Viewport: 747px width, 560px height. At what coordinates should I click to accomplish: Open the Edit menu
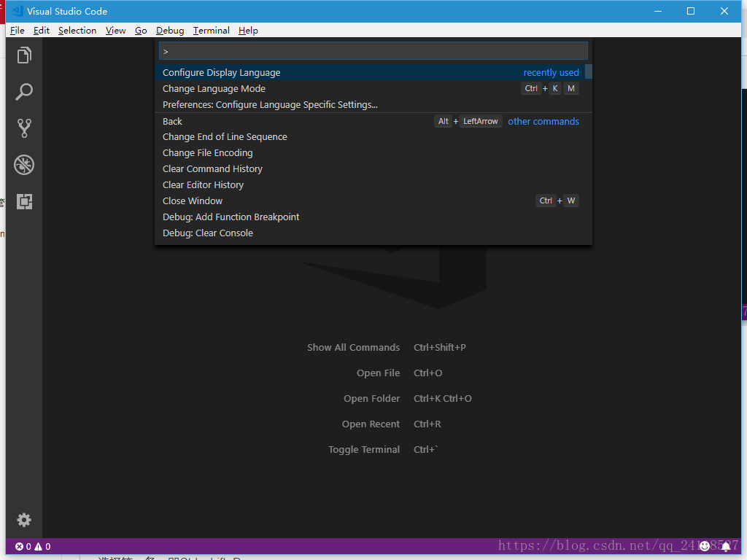[x=42, y=31]
